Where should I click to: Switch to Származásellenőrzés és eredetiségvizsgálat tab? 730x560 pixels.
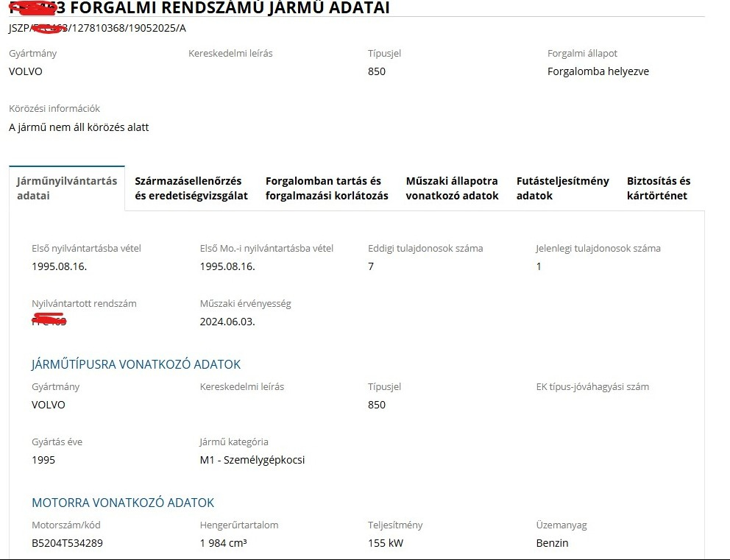[x=191, y=188]
